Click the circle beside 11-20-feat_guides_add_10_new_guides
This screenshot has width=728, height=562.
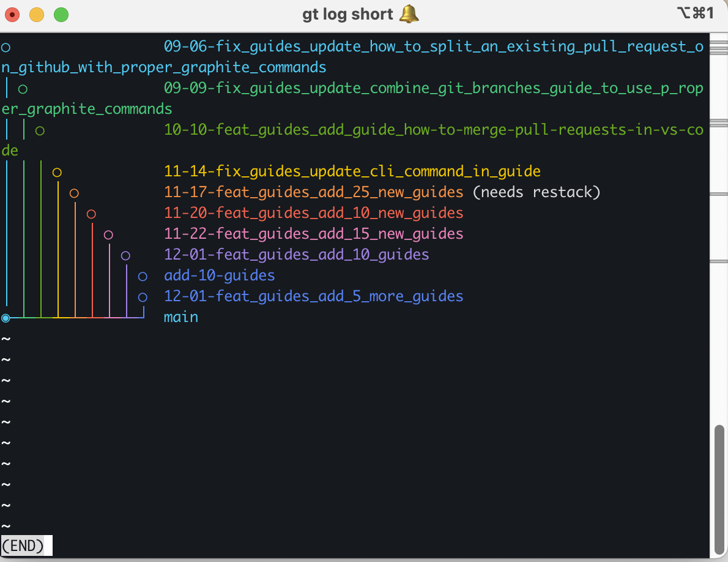91,213
